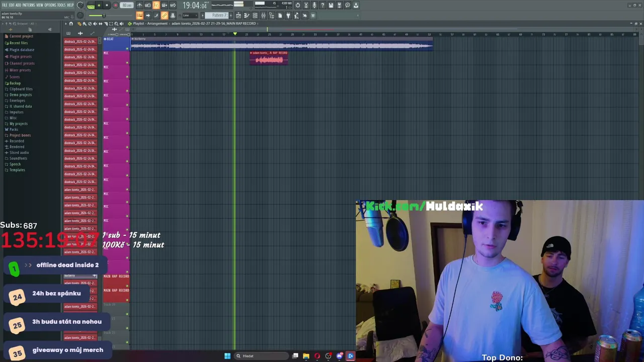
Task: Open the plugin picker plug icon
Action: click(x=288, y=15)
